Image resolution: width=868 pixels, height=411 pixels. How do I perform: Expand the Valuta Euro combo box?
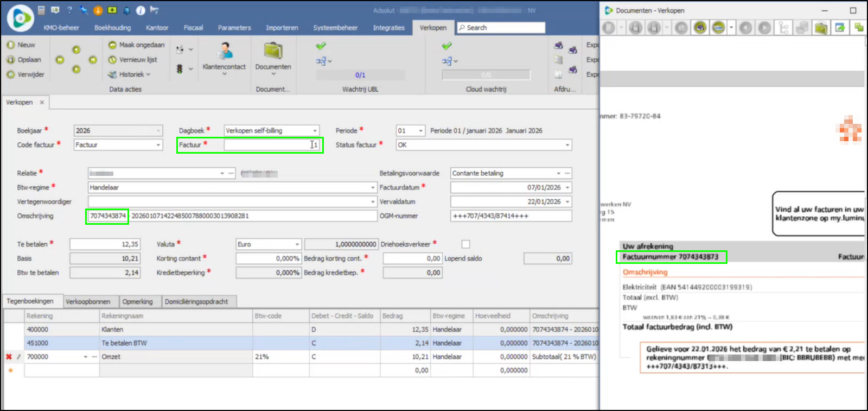click(x=297, y=244)
